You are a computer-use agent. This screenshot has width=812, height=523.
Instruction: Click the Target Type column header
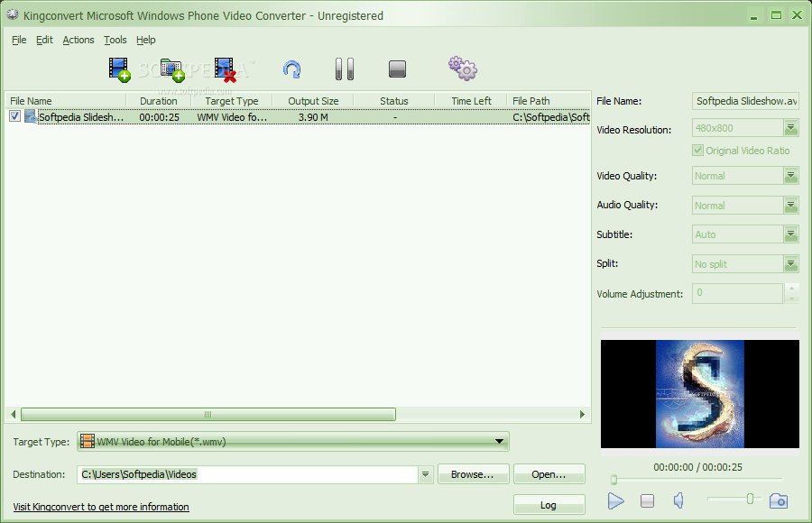(232, 101)
